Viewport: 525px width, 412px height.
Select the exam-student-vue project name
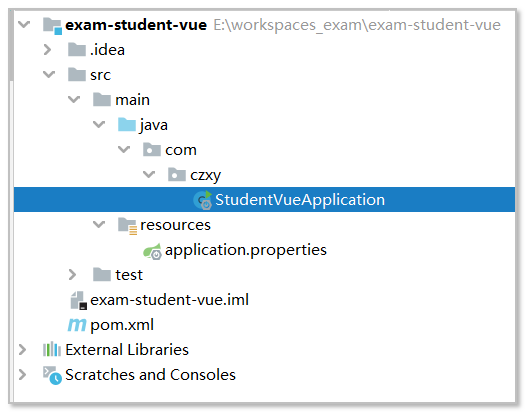pos(136,25)
